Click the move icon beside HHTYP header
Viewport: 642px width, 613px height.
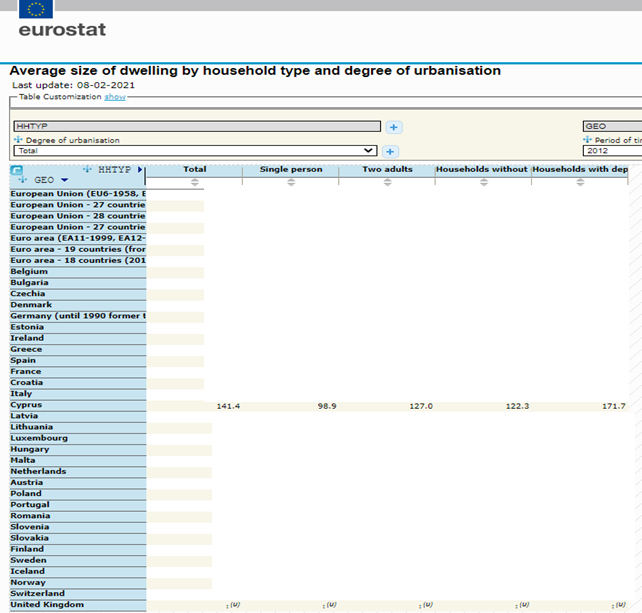pyautogui.click(x=88, y=169)
